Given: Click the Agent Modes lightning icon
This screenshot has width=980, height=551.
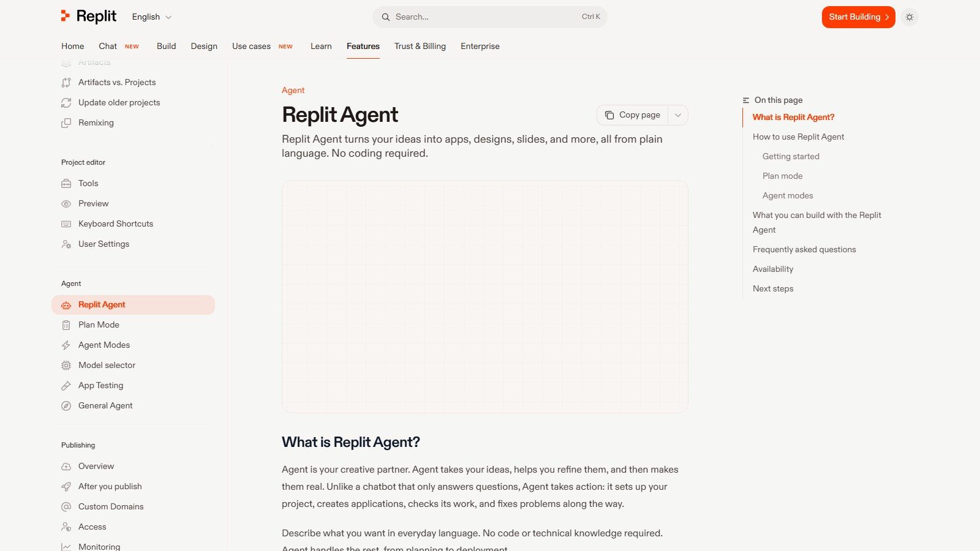Looking at the screenshot, I should 66,345.
